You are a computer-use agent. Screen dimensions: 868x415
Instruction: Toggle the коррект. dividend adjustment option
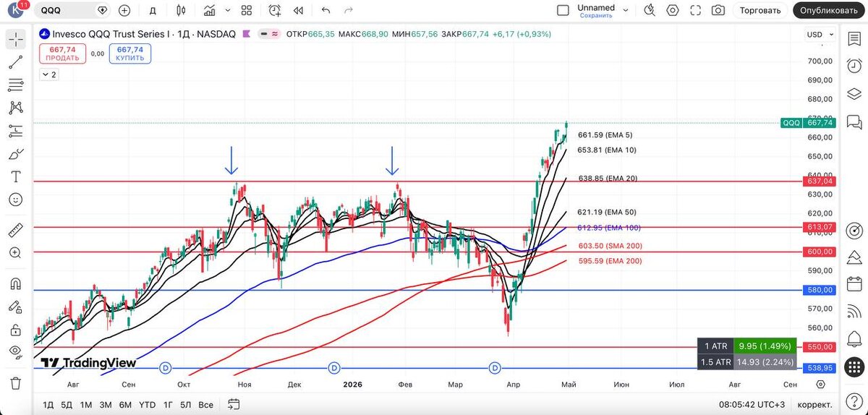click(x=815, y=404)
